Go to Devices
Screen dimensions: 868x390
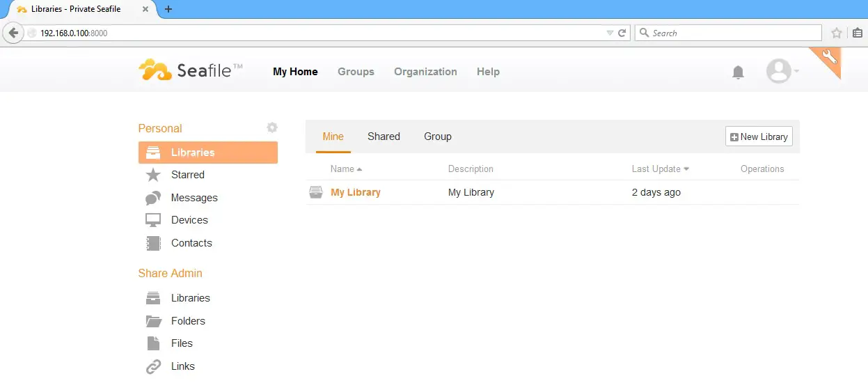click(189, 220)
